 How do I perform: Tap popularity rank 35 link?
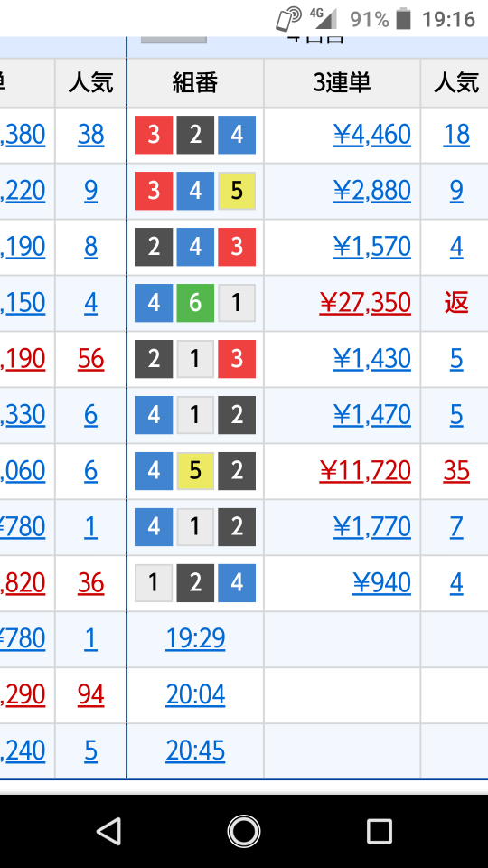pyautogui.click(x=456, y=470)
